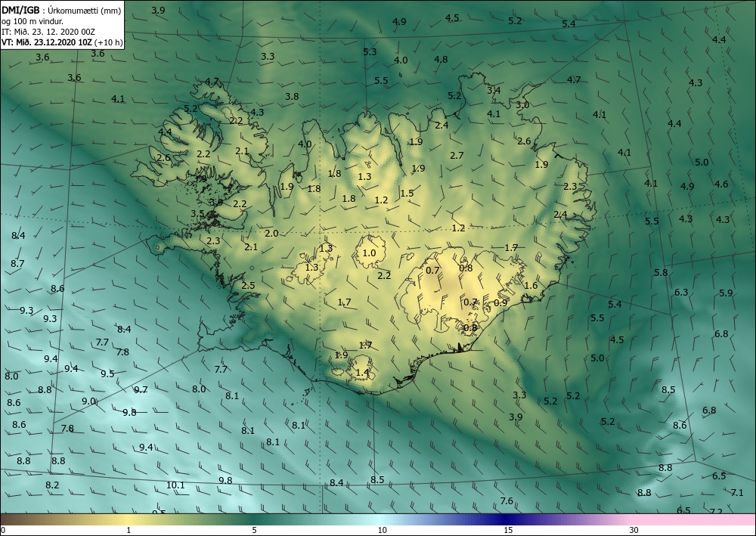Click the map value '1.5'
Viewport: 756px width, 536px height.
[x=407, y=194]
